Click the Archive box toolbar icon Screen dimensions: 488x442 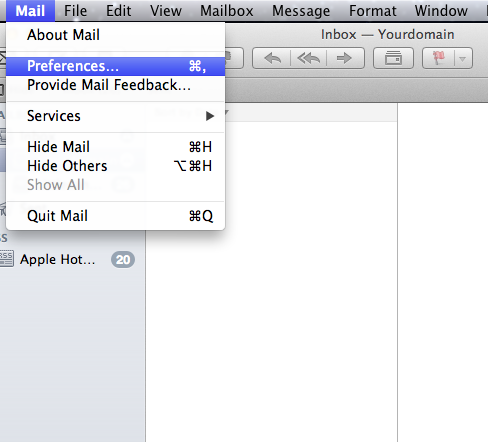click(393, 58)
